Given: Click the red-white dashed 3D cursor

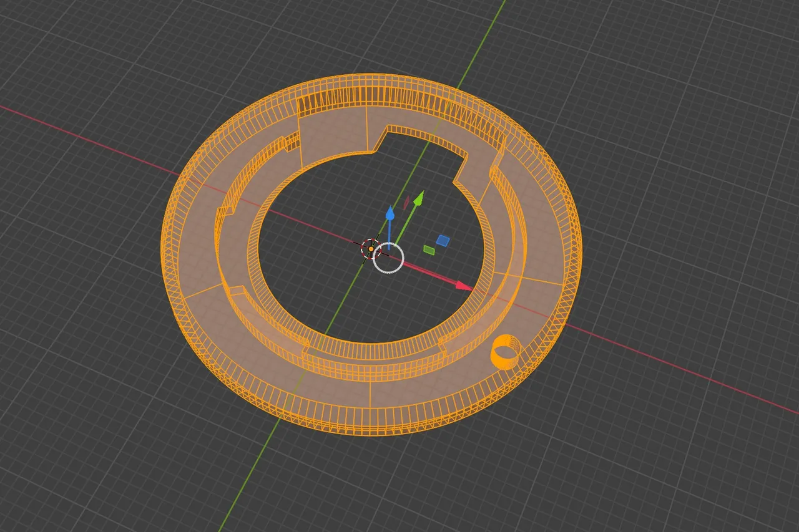Looking at the screenshot, I should tap(371, 249).
